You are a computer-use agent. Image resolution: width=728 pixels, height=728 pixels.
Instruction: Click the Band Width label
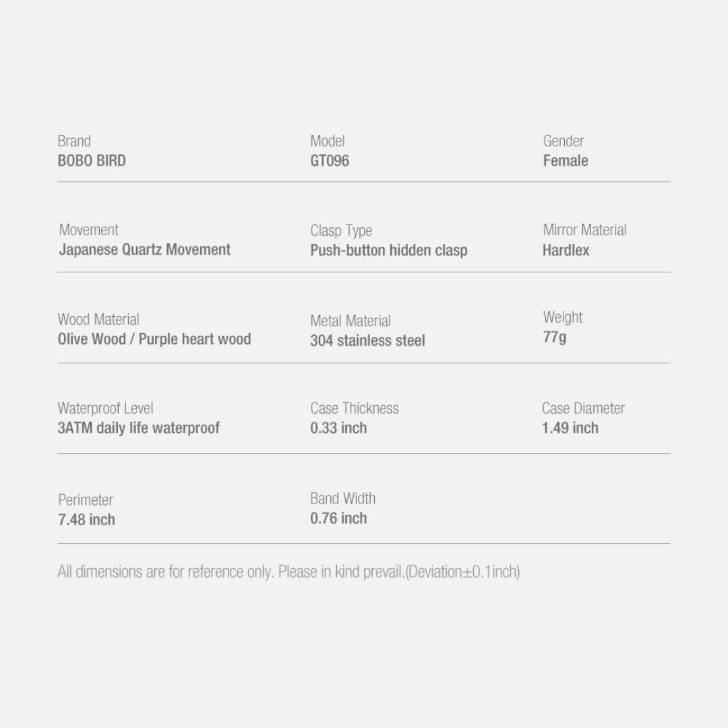[342, 499]
